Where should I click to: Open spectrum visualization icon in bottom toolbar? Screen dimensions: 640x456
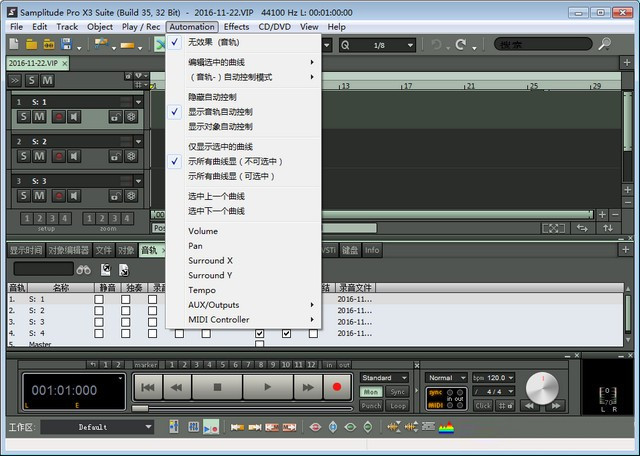point(446,427)
